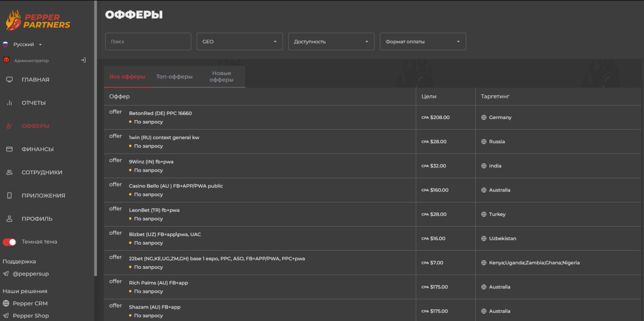Switch to the Топ-офферы tab
The height and width of the screenshot is (321, 644).
tap(174, 77)
